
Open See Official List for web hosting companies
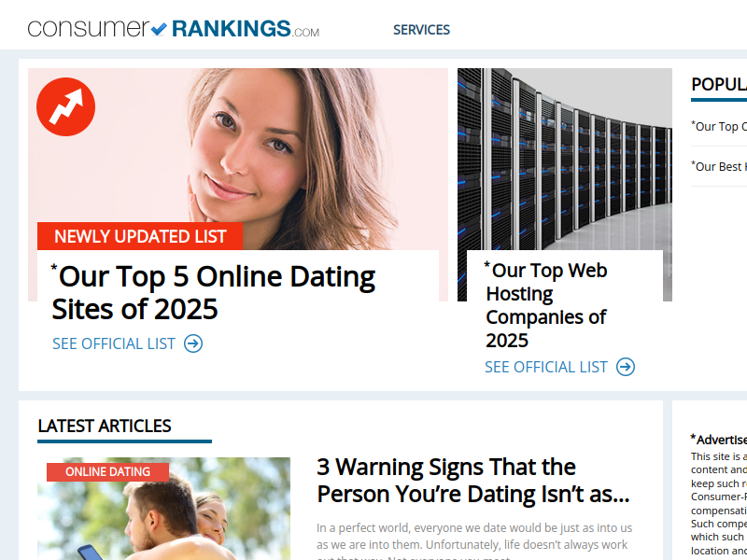click(x=546, y=367)
